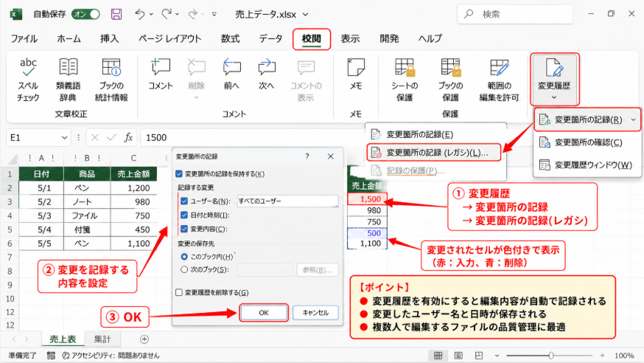Go to 次へ next comment
This screenshot has height=363, width=644.
coord(267,75)
